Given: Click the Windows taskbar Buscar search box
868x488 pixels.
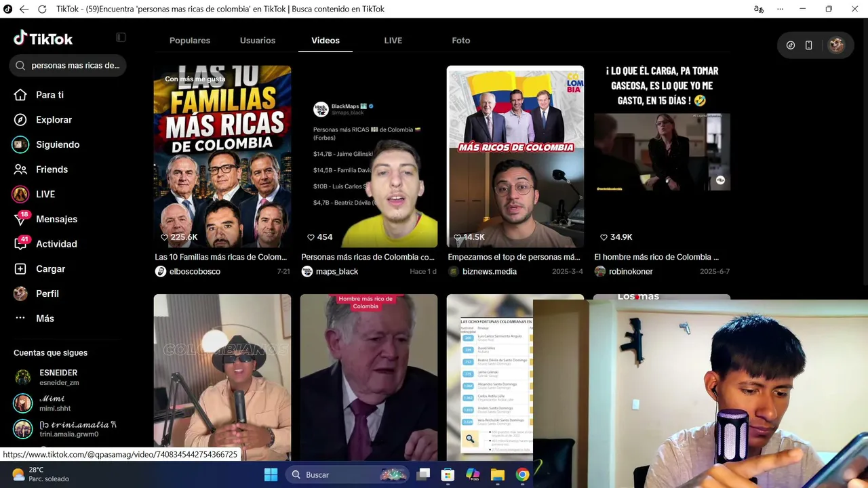Looking at the screenshot, I should 349,474.
